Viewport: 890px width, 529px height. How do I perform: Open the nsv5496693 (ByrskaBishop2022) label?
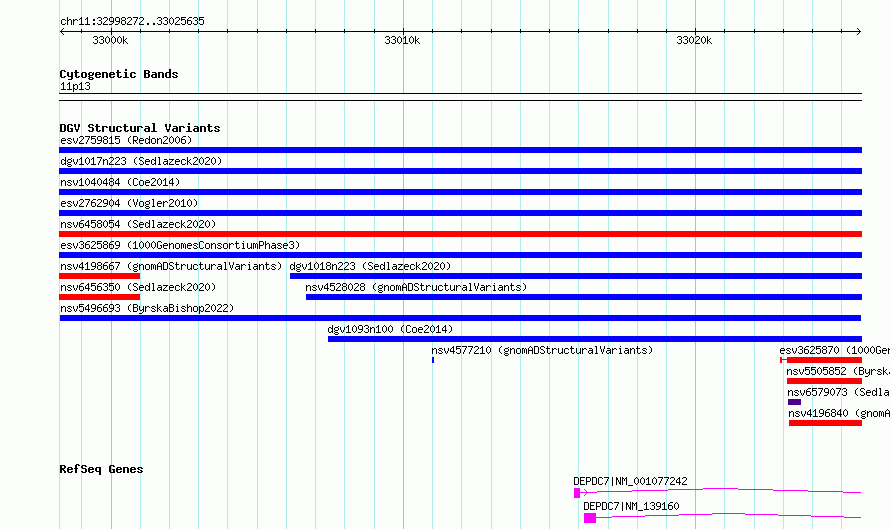pyautogui.click(x=147, y=308)
